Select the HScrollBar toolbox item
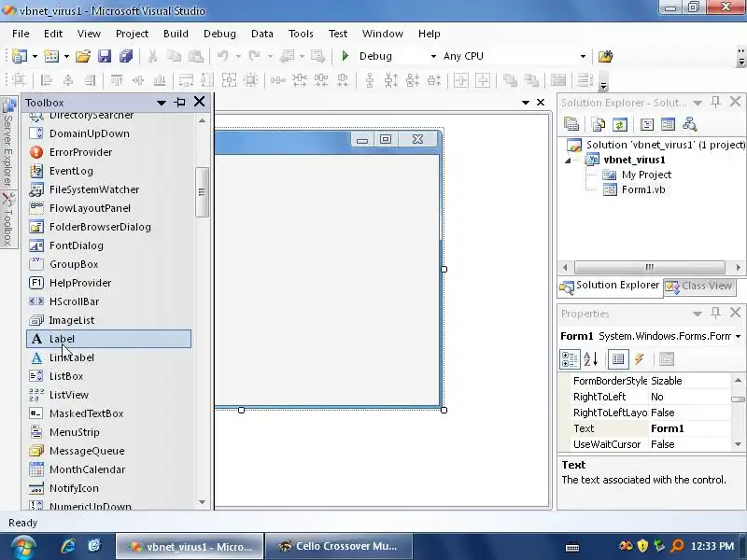Screen dimensions: 747x560 pos(108,301)
